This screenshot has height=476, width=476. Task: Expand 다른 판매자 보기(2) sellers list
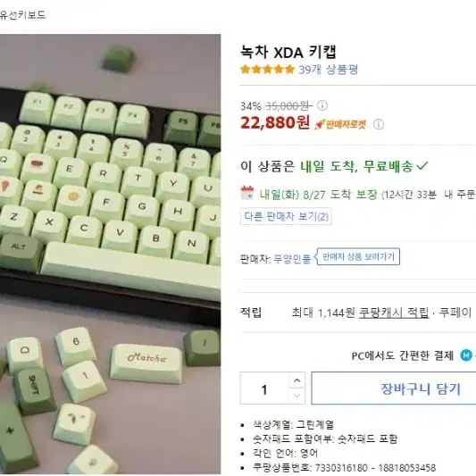pos(286,216)
